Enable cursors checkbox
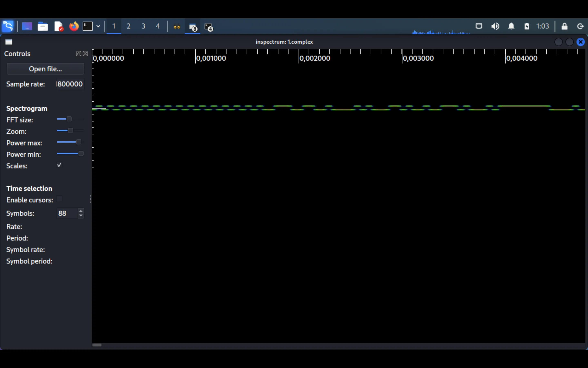588x368 pixels. [x=59, y=199]
